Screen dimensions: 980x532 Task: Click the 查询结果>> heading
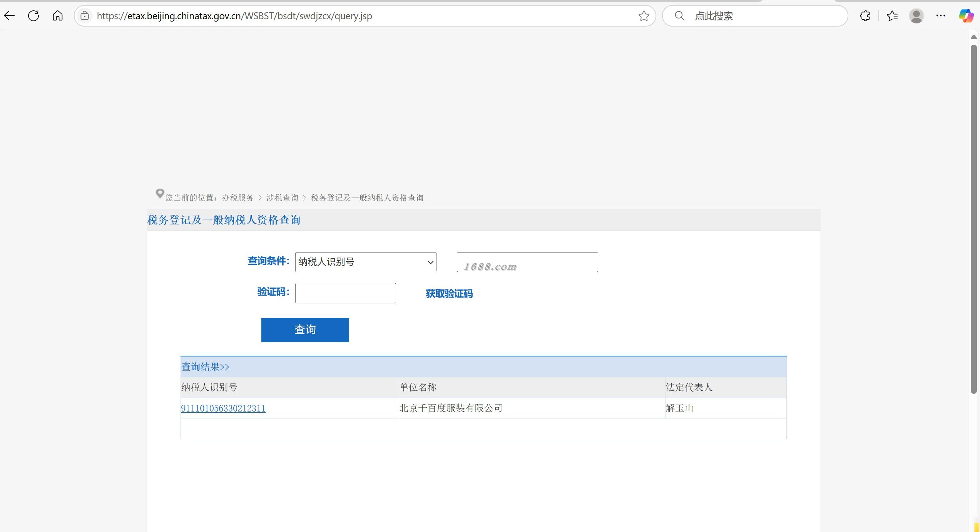[x=205, y=367]
